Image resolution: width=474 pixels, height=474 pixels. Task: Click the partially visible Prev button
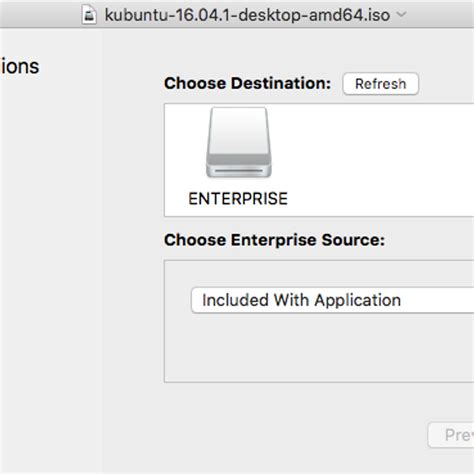(x=451, y=435)
